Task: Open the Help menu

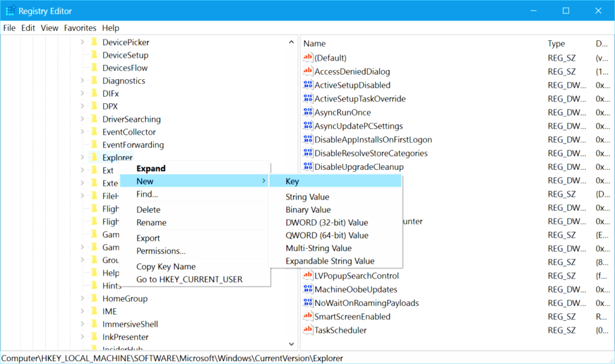Action: click(111, 28)
